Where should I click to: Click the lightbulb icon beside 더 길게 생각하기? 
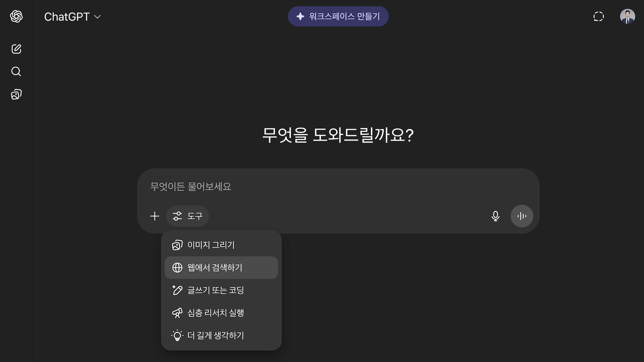pyautogui.click(x=177, y=335)
